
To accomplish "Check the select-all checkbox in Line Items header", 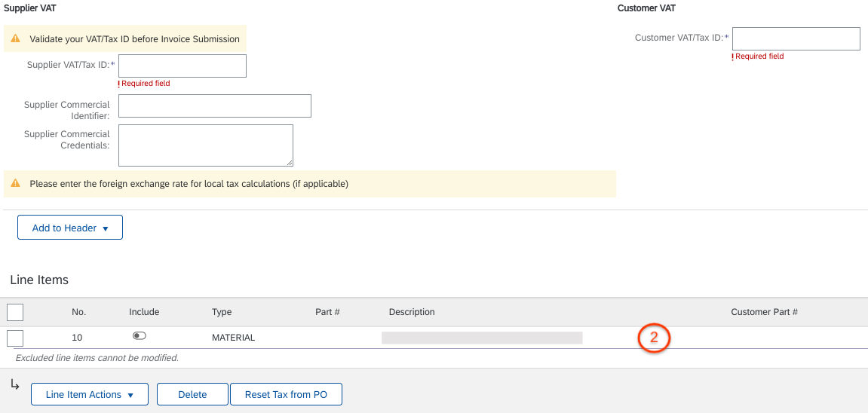I will coord(15,312).
